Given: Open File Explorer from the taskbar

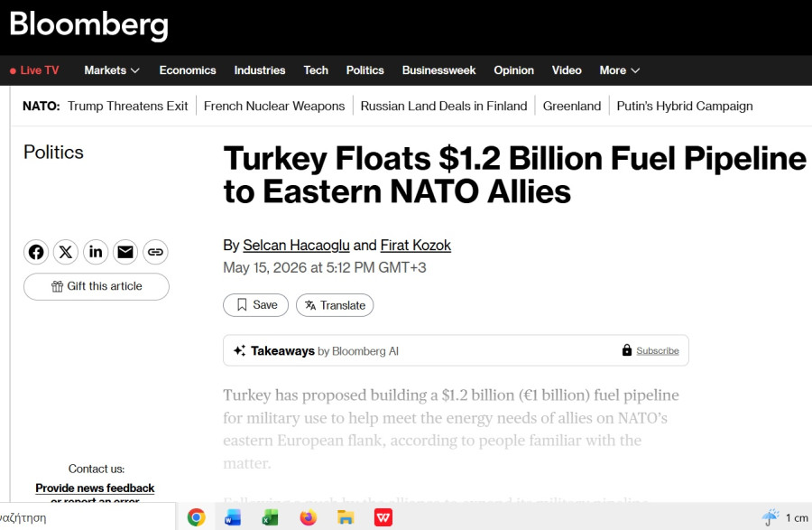Looking at the screenshot, I should click(x=346, y=517).
